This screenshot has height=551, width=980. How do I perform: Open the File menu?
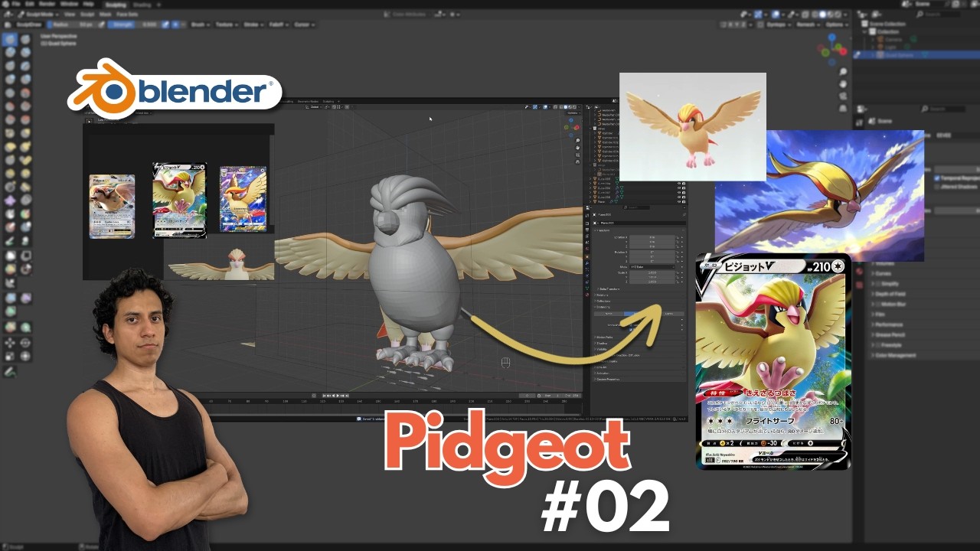(x=16, y=4)
